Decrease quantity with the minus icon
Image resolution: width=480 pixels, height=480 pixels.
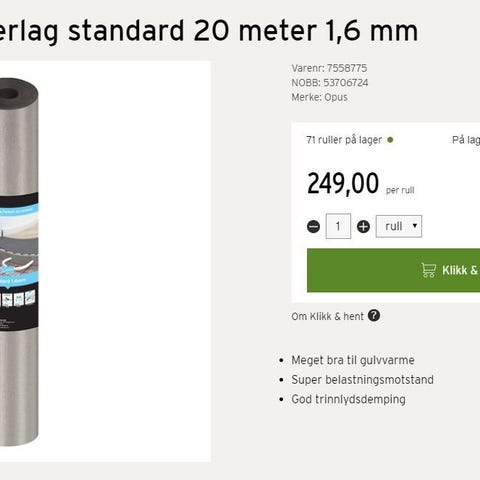pyautogui.click(x=313, y=227)
